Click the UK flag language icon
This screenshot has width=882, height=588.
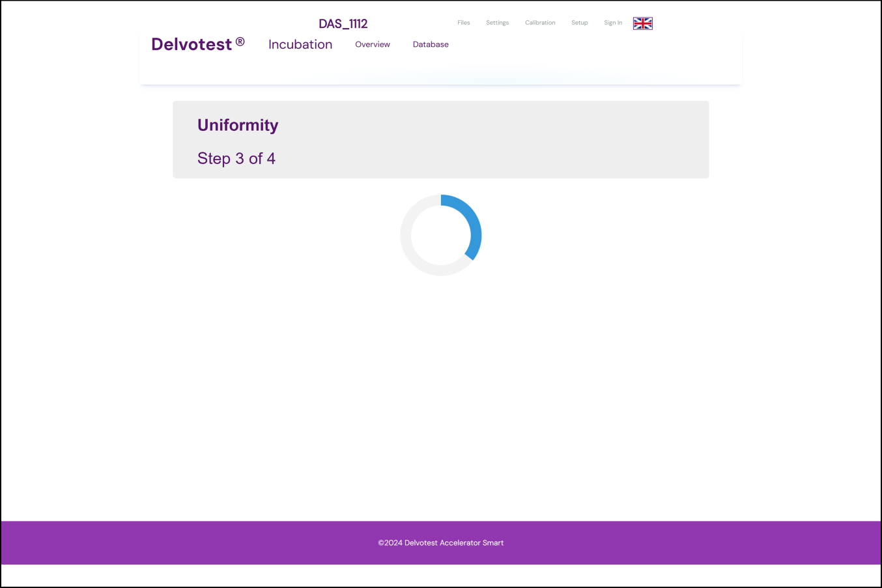coord(642,23)
